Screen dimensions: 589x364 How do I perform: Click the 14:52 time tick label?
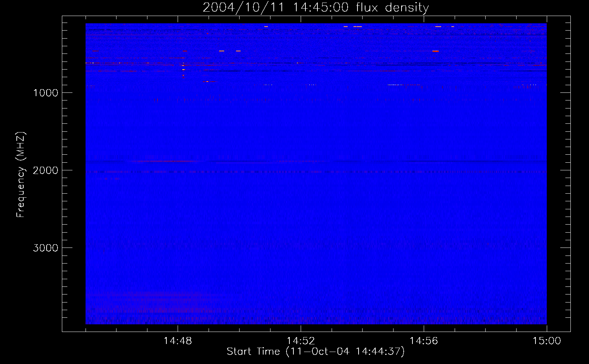301,341
